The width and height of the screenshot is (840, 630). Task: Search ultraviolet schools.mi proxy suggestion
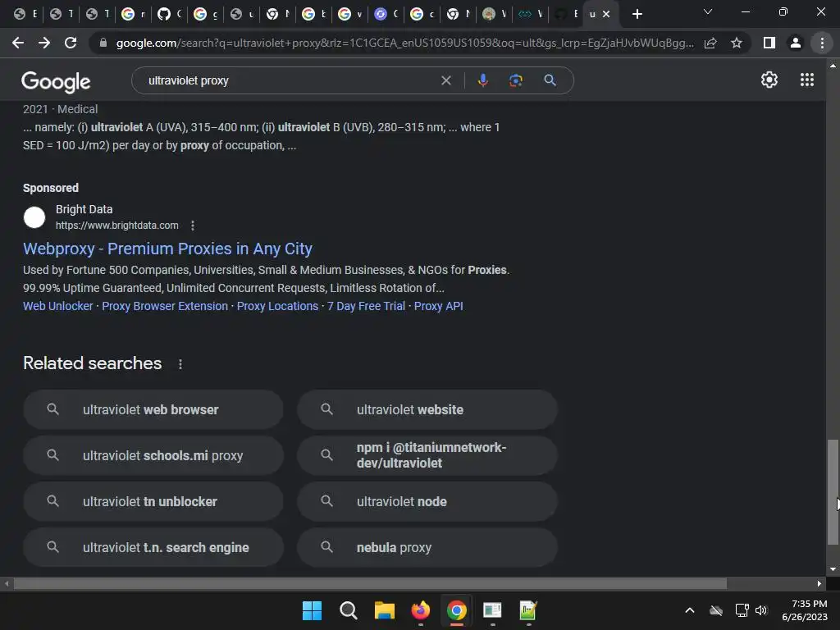click(x=153, y=456)
